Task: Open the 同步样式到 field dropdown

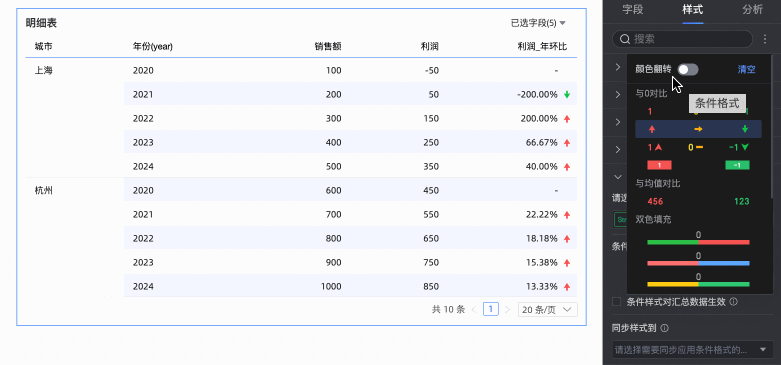Action: 692,350
